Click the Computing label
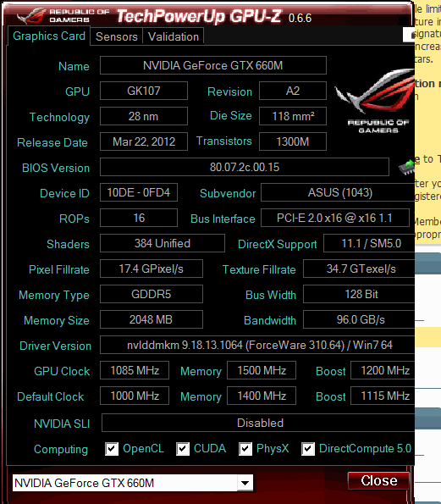Image resolution: width=441 pixels, height=504 pixels. tap(61, 449)
